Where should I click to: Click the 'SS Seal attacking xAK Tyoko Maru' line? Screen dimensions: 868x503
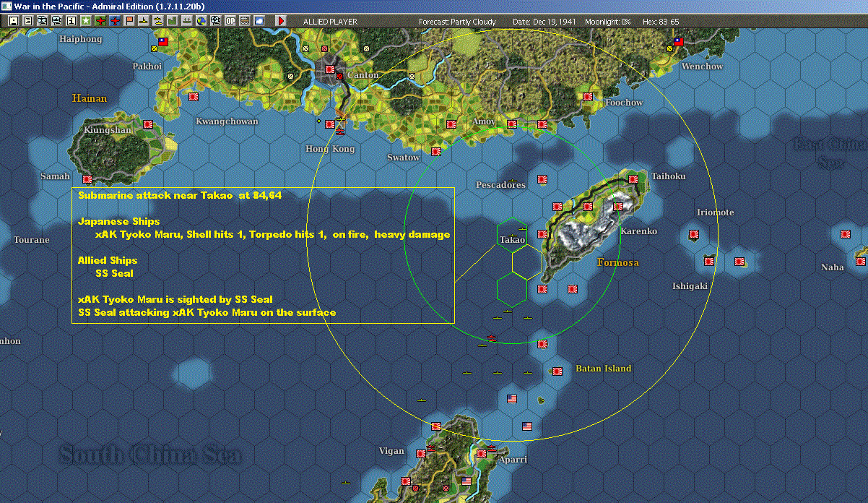pyautogui.click(x=207, y=312)
